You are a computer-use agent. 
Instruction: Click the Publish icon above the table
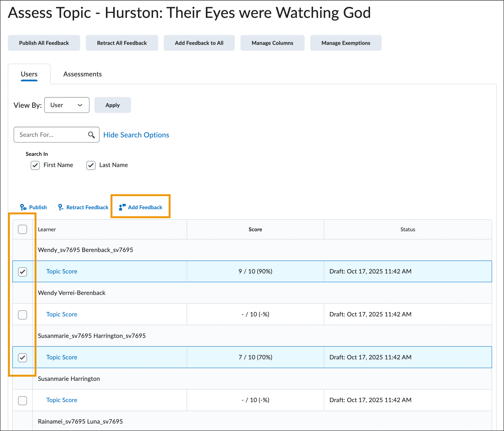tap(23, 207)
